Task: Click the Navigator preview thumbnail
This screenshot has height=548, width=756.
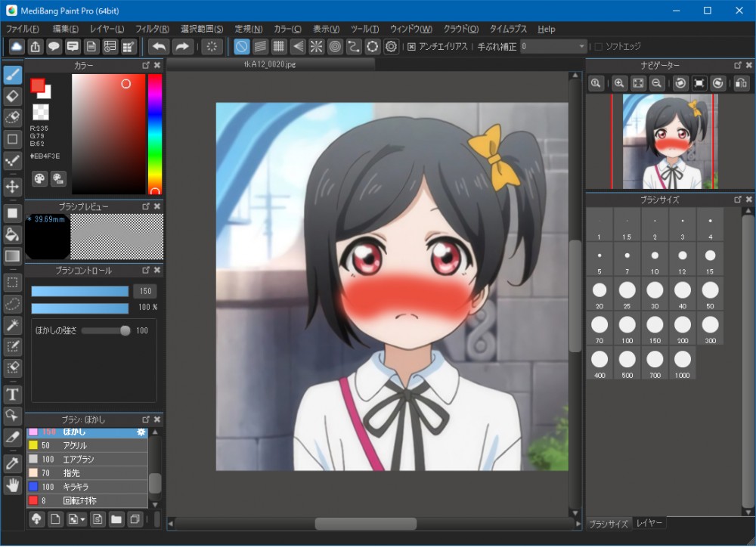Action: [670, 141]
